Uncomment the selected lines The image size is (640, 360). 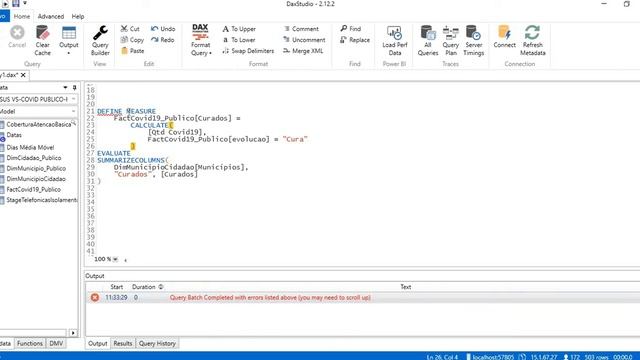pos(304,40)
